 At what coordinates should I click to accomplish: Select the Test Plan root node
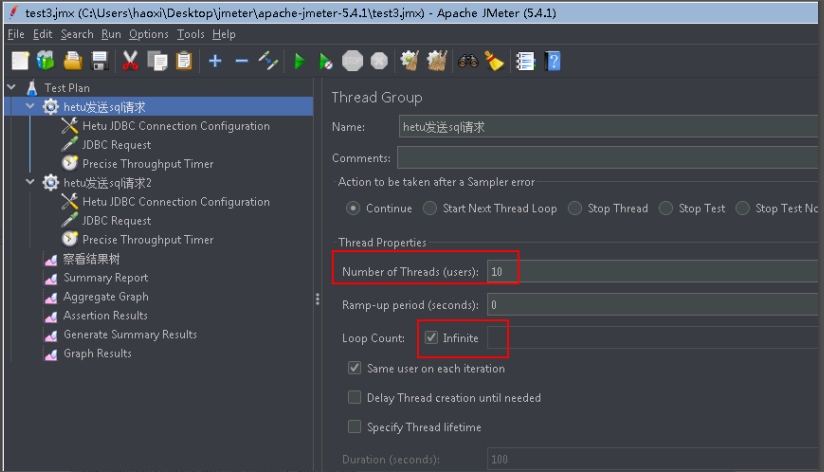(67, 88)
